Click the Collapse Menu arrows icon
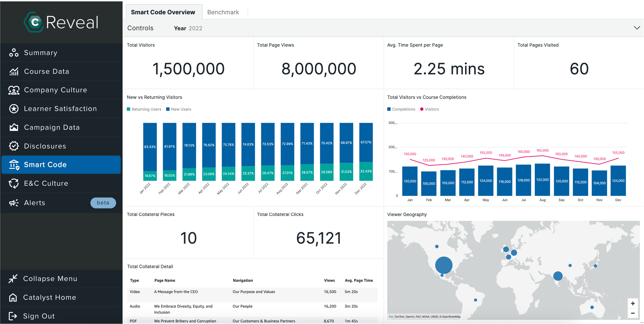 [13, 279]
